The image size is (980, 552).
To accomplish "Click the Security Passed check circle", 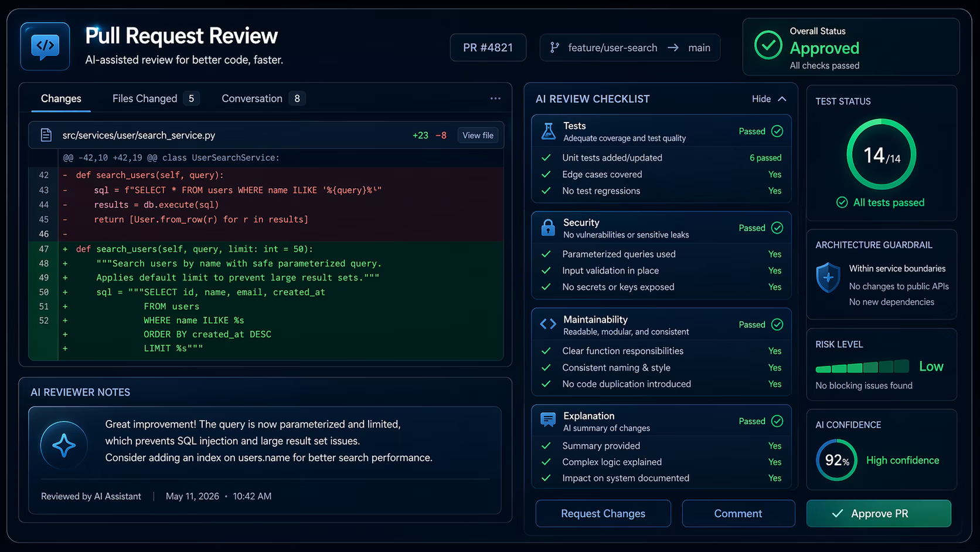I will click(777, 228).
